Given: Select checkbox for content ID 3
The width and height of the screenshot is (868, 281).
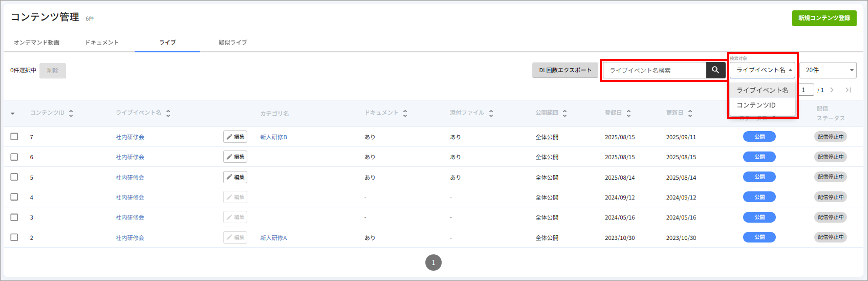Looking at the screenshot, I should tap(14, 217).
